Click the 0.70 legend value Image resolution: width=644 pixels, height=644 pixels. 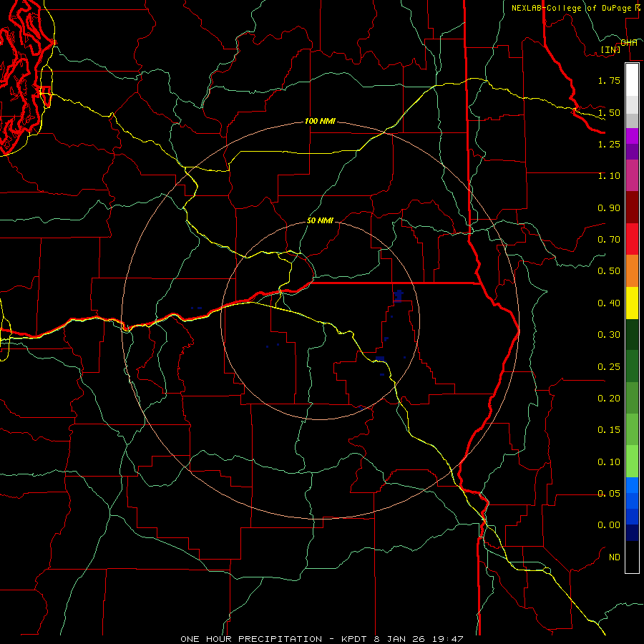[609, 240]
